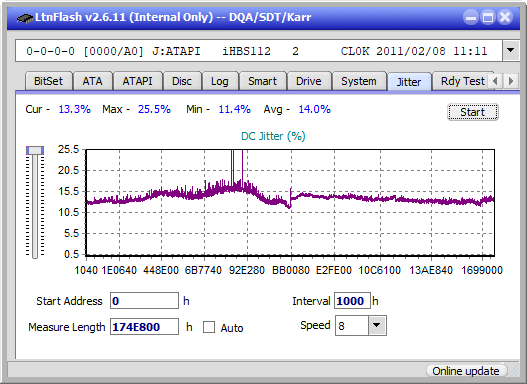Start the jitter measurement
527x384 pixels.
click(473, 112)
